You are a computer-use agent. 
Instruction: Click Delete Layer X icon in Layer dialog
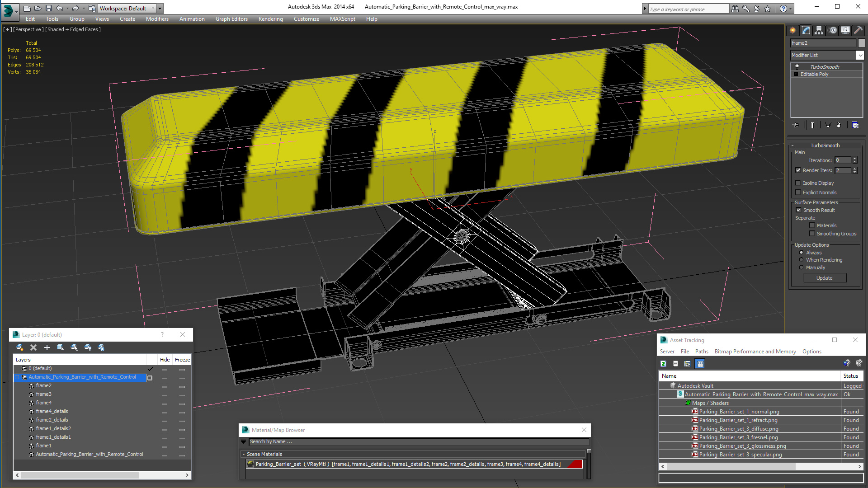pyautogui.click(x=33, y=347)
